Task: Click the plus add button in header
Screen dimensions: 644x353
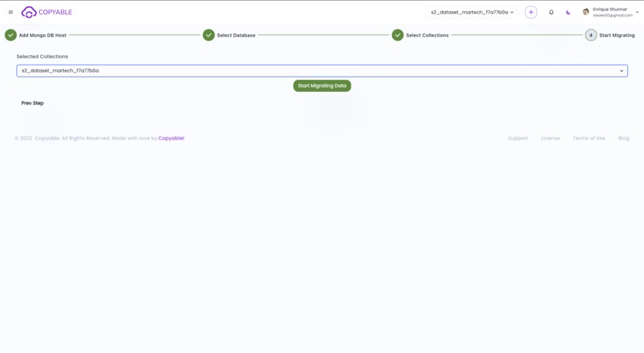Action: [531, 12]
